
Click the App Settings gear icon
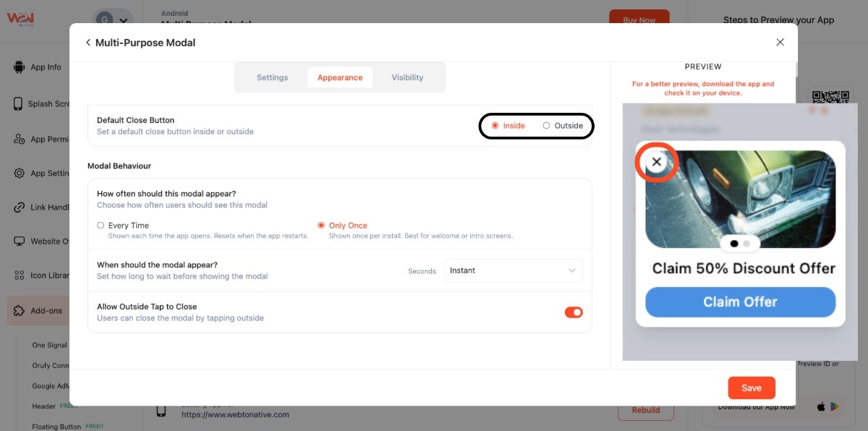[x=19, y=174]
